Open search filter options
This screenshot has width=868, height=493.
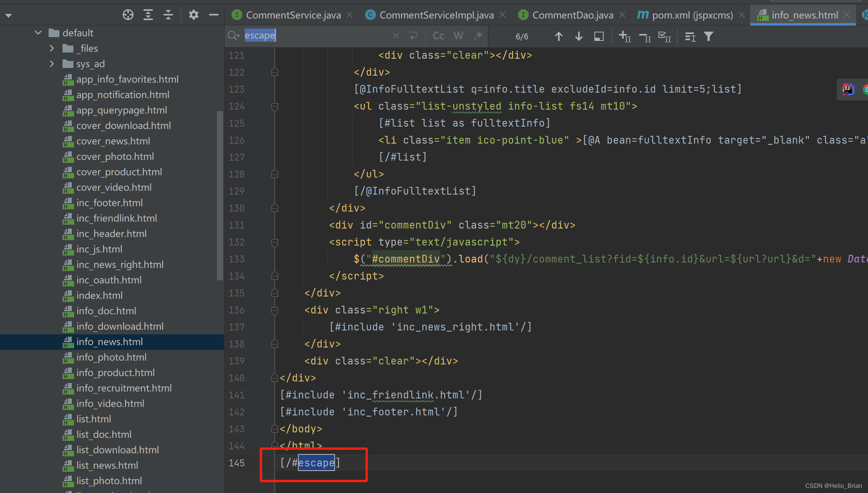(x=708, y=36)
